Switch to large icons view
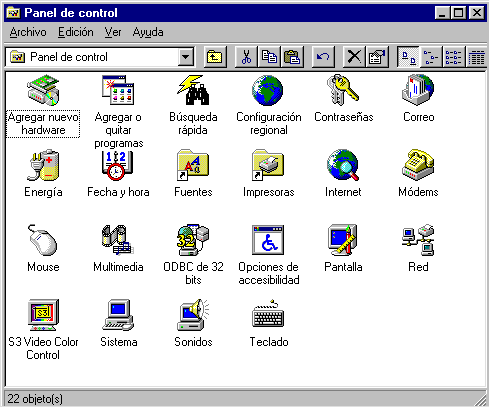The image size is (489, 408). point(408,57)
